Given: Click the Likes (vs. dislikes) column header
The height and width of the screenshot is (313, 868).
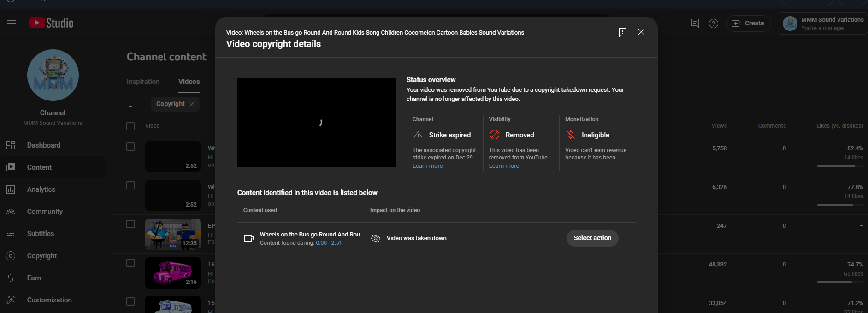Looking at the screenshot, I should click(840, 126).
